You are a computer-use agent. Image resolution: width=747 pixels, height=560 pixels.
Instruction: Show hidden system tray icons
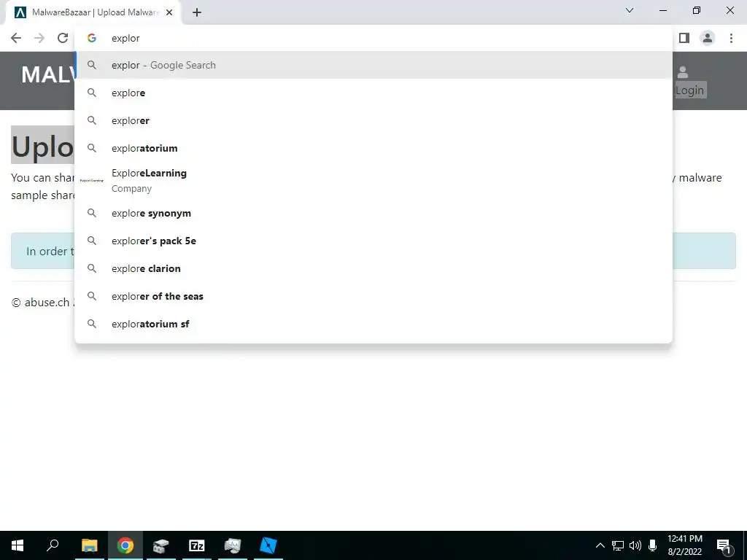(600, 545)
